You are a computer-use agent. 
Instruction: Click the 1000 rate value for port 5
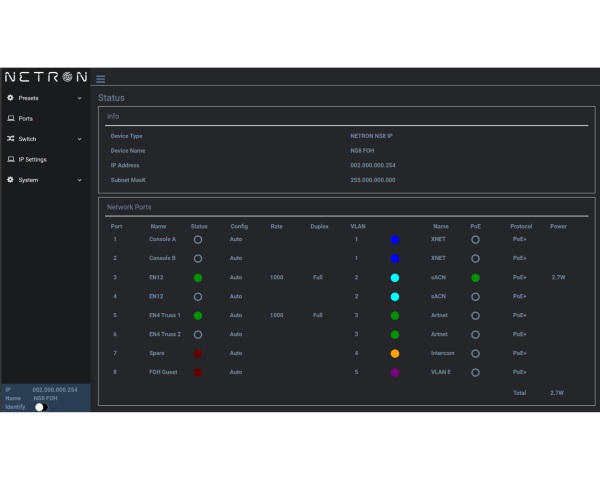pyautogui.click(x=276, y=315)
